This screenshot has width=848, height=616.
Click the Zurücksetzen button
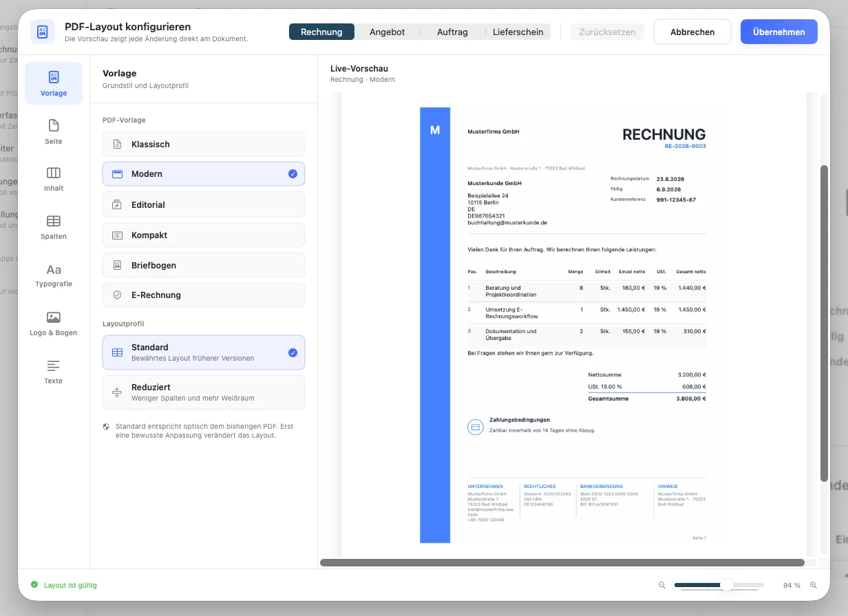[x=607, y=32]
